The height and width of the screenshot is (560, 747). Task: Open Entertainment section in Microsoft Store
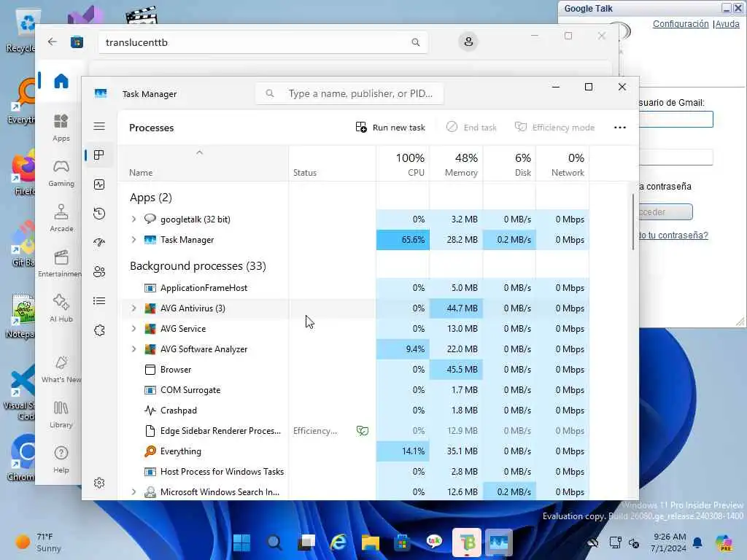60,263
